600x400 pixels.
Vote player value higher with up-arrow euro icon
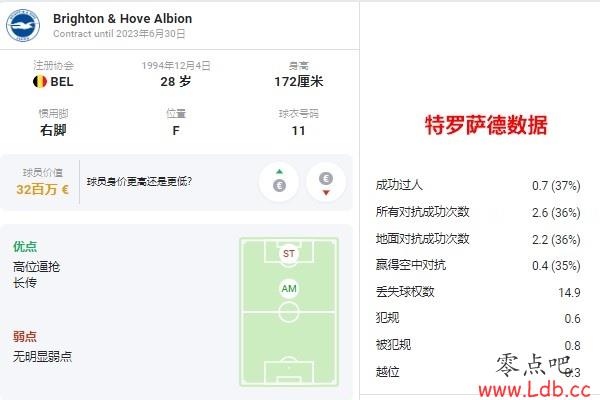279,181
